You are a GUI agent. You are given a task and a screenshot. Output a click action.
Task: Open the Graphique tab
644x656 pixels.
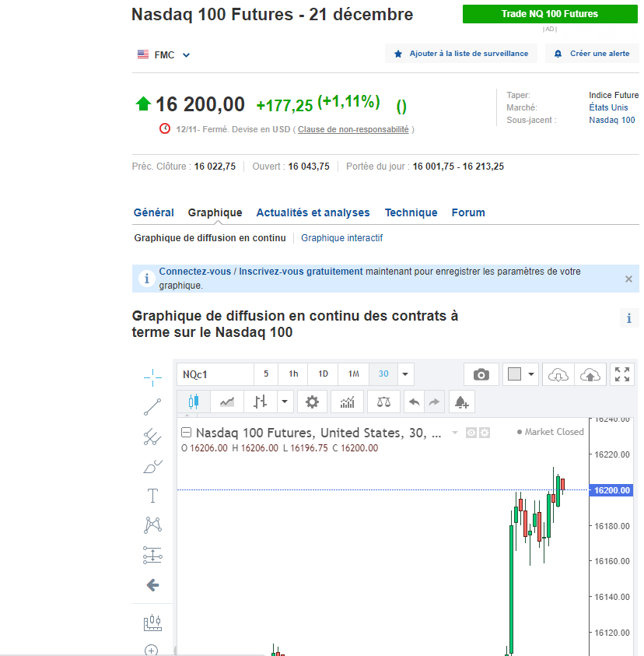[x=215, y=212]
